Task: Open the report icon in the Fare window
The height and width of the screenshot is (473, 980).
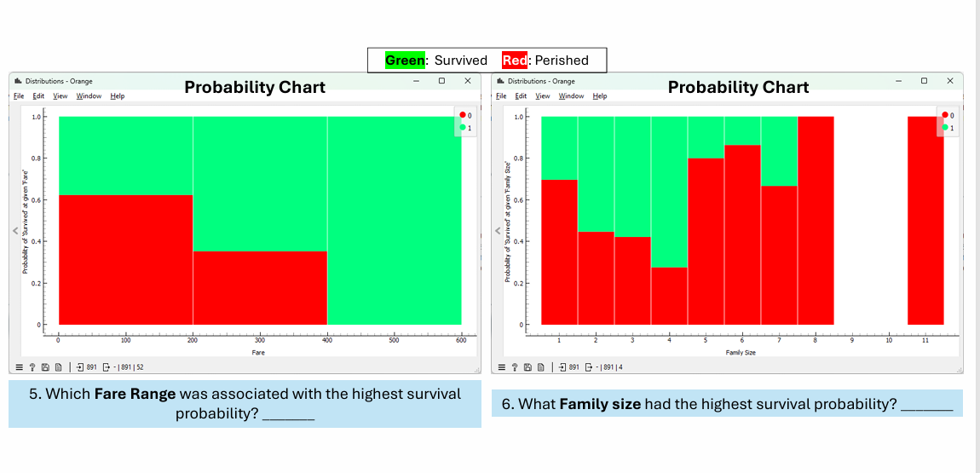Action: (x=58, y=366)
